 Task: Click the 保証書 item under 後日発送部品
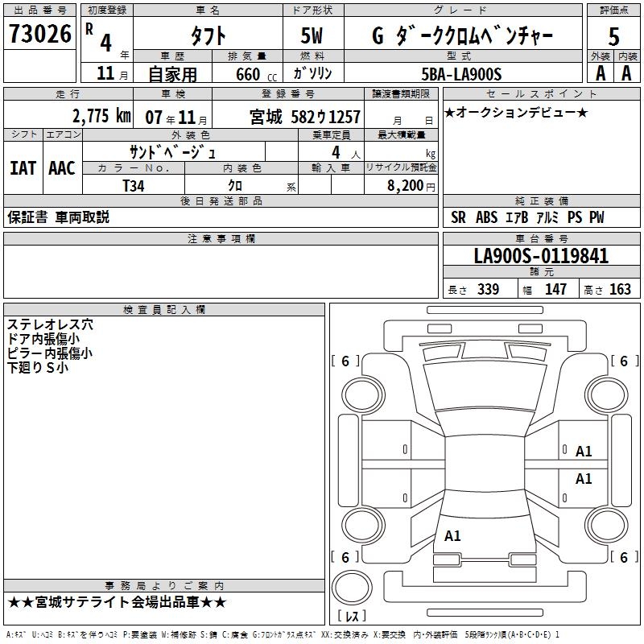[27, 217]
